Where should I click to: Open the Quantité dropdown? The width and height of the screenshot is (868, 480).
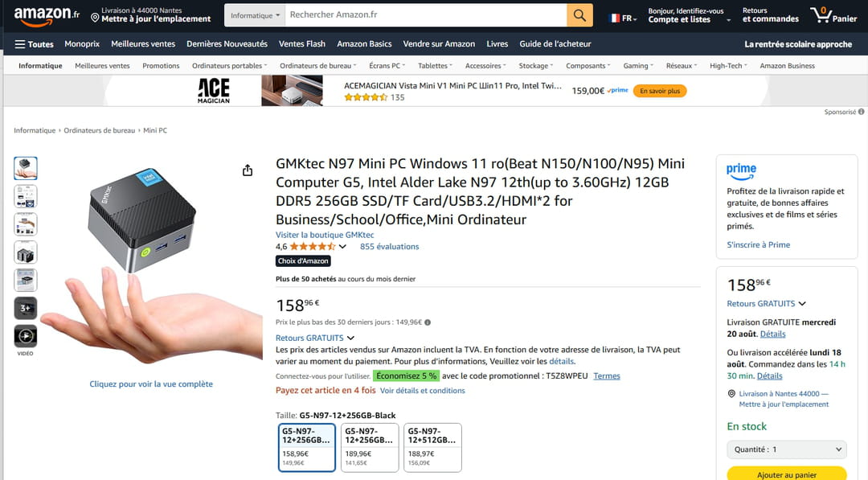point(787,449)
